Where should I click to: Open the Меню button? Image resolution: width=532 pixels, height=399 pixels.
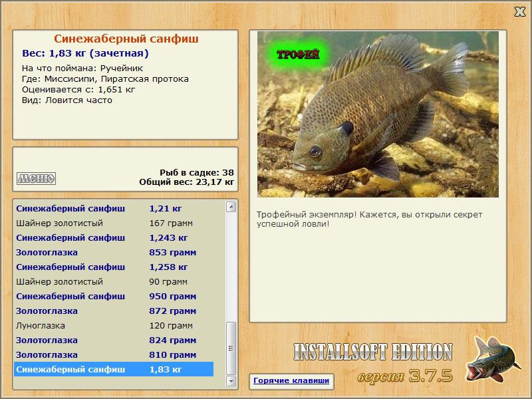pos(37,178)
